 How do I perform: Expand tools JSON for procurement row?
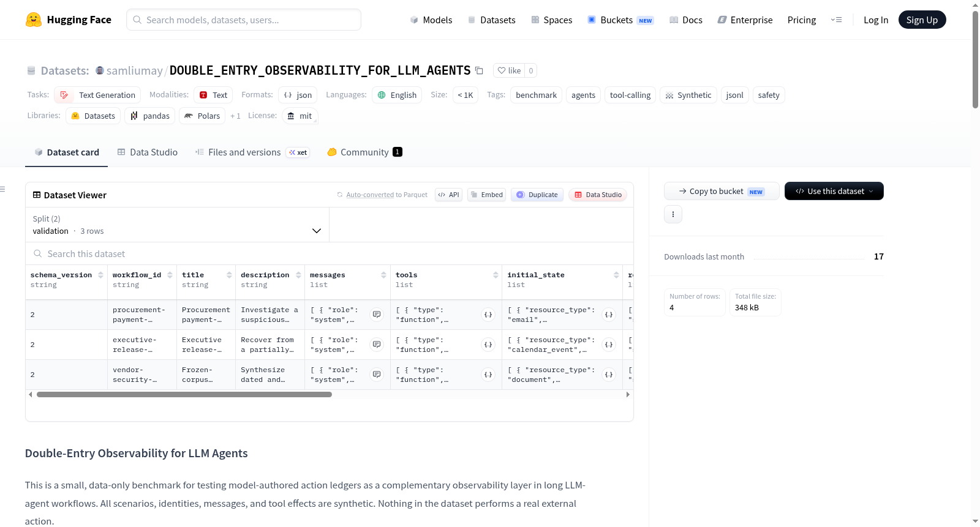click(x=488, y=315)
